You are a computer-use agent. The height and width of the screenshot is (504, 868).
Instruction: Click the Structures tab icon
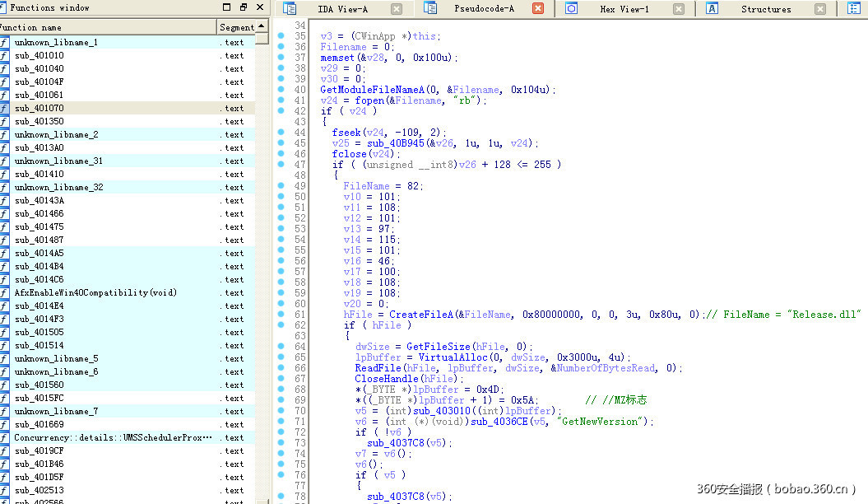point(713,9)
